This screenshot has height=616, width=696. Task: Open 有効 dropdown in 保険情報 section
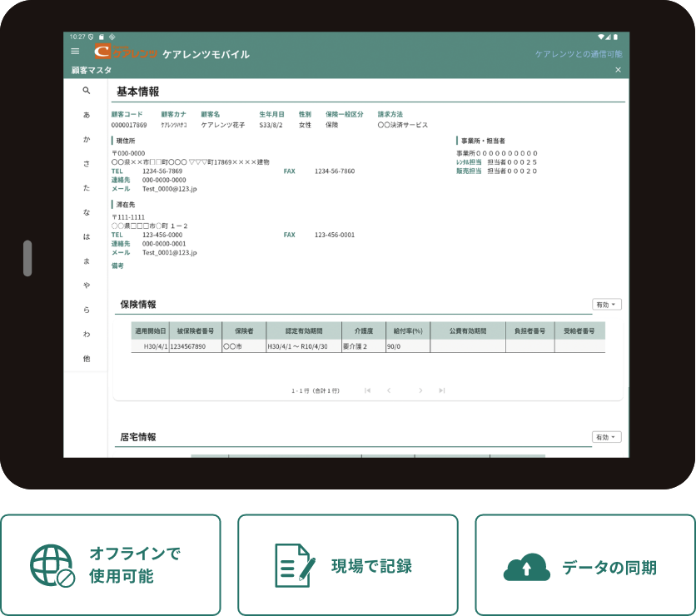coord(606,305)
